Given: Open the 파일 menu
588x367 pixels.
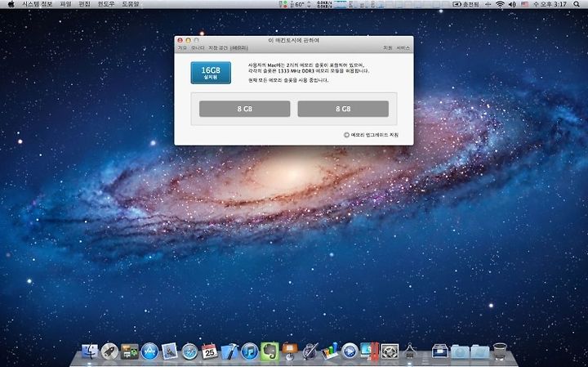Looking at the screenshot, I should [x=65, y=4].
